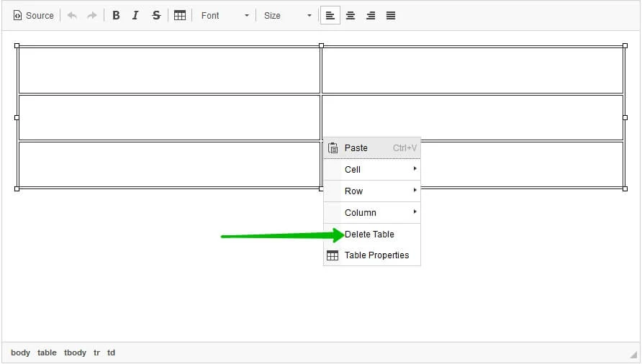The height and width of the screenshot is (364, 642).
Task: Click the middle-left table cell
Action: point(169,117)
